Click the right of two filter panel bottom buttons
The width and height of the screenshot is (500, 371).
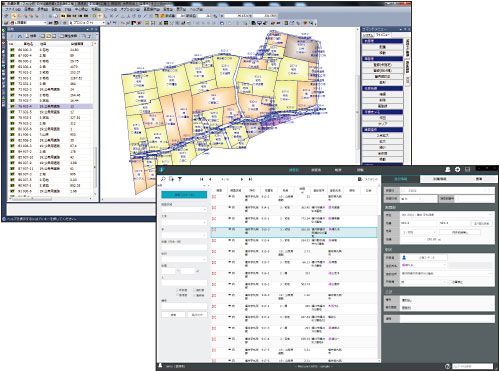[197, 314]
